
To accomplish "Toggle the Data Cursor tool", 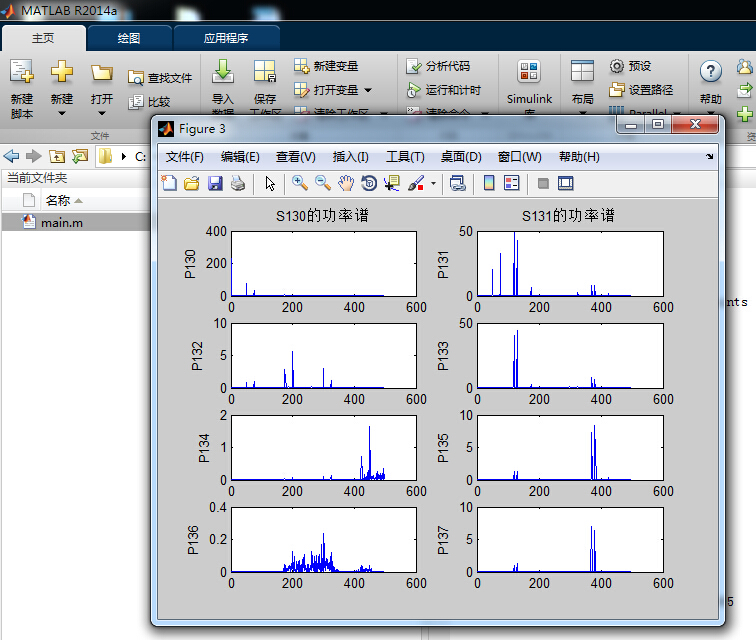I will (x=392, y=183).
